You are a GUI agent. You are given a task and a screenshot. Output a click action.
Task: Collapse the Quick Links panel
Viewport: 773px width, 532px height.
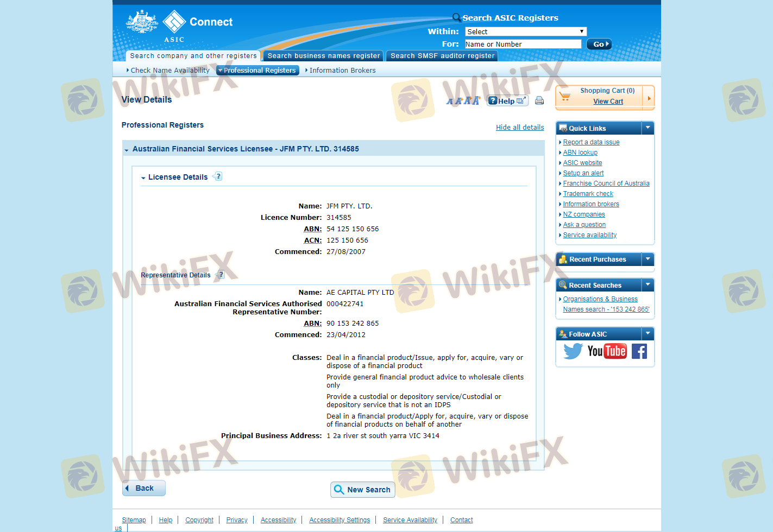point(648,128)
